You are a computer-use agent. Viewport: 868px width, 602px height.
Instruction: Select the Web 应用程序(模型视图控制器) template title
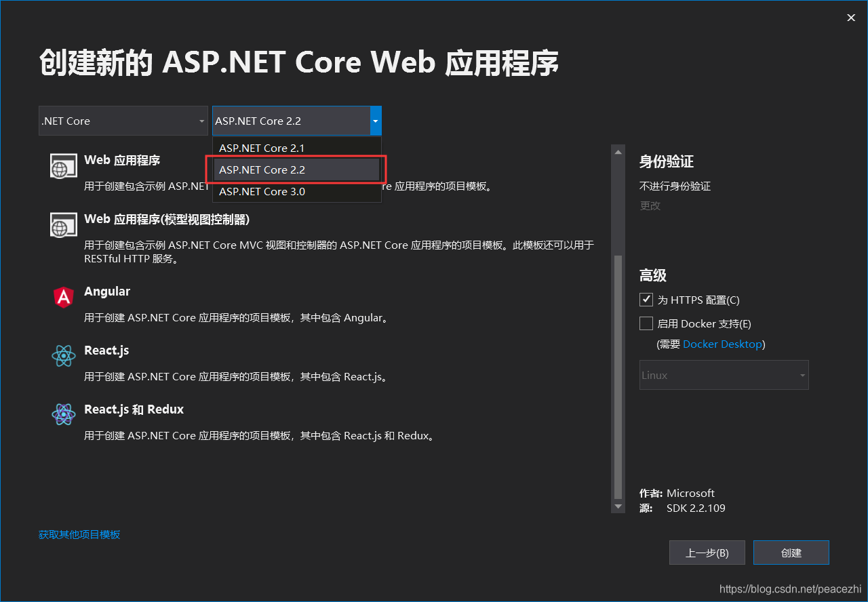click(x=167, y=220)
